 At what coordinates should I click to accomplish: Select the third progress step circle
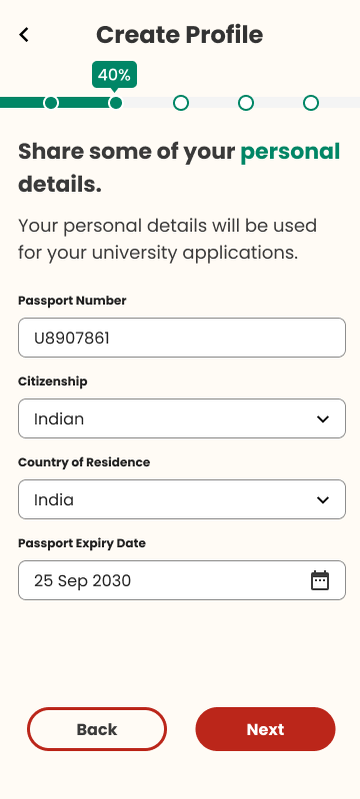pyautogui.click(x=181, y=103)
